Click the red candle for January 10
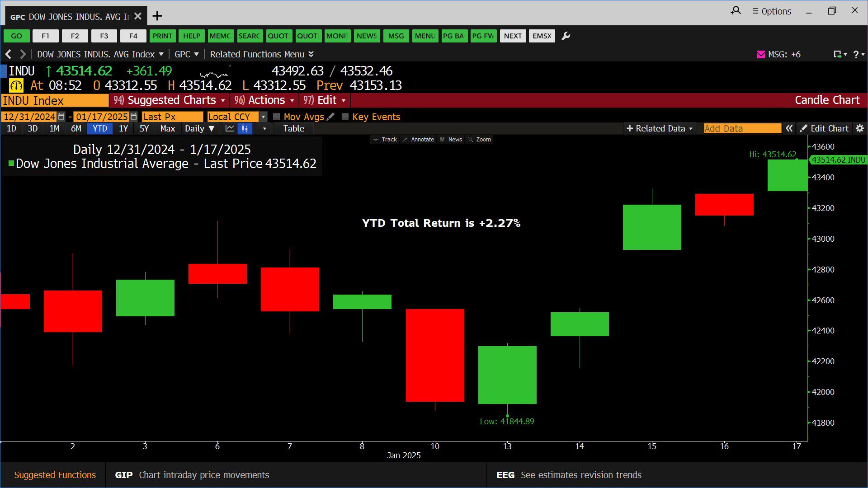 coord(435,355)
